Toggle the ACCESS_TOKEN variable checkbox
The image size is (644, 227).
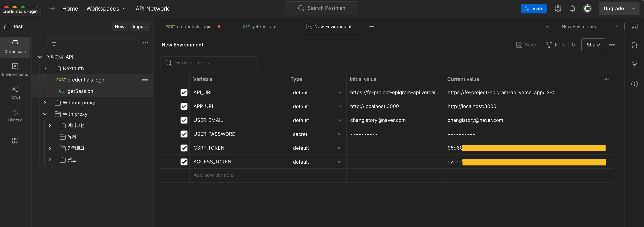184,162
